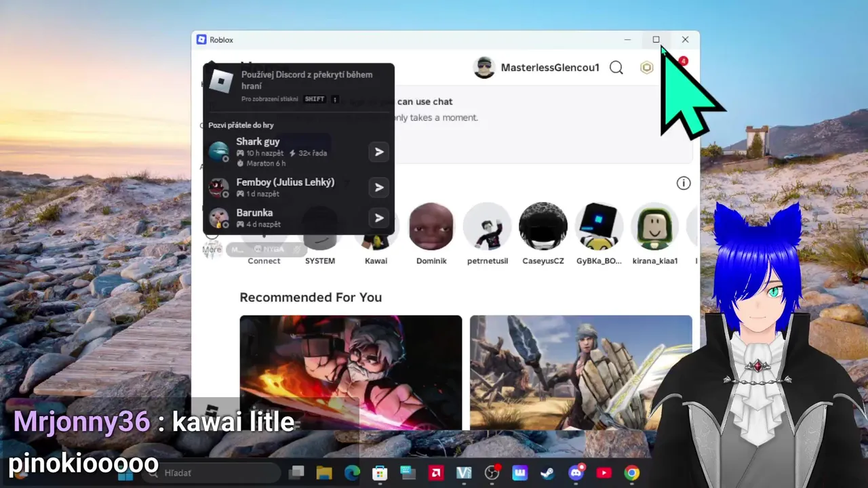Maximize the Roblox window

[656, 40]
